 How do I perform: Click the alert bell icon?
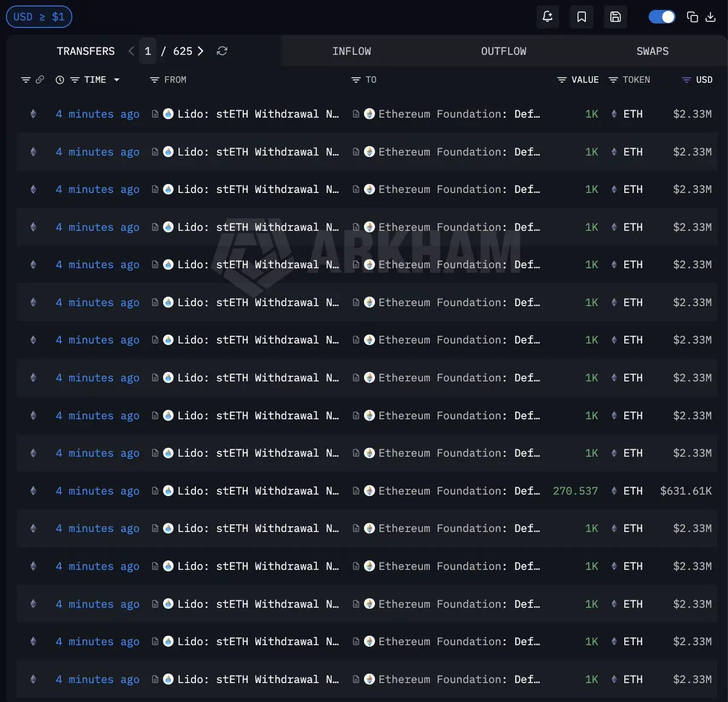[x=547, y=17]
